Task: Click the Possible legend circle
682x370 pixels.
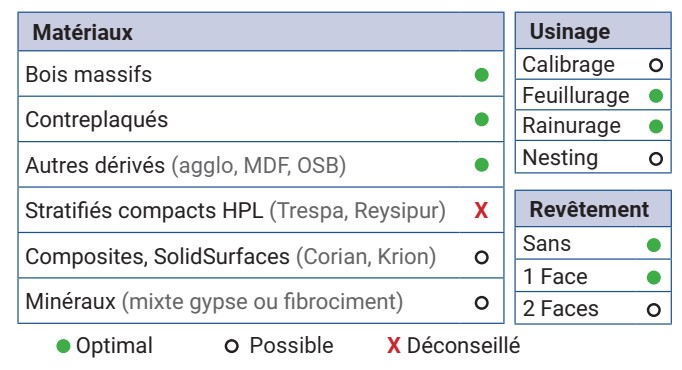Action: click(231, 347)
